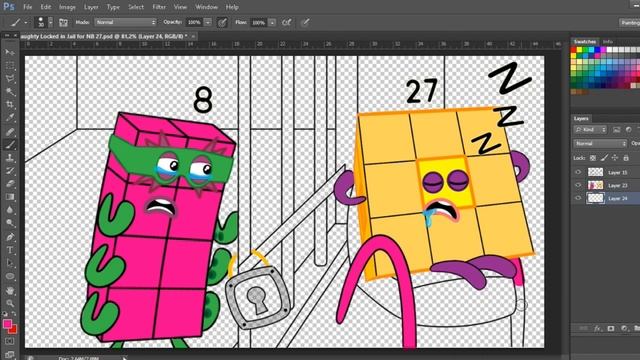This screenshot has height=360, width=640.
Task: Select the Path Selection tool
Action: coord(10,263)
